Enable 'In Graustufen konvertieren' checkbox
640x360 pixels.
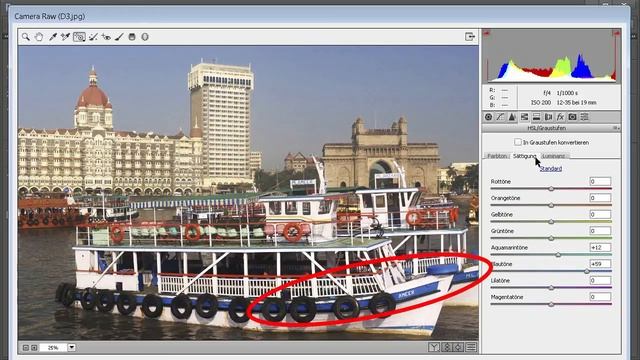coord(518,142)
